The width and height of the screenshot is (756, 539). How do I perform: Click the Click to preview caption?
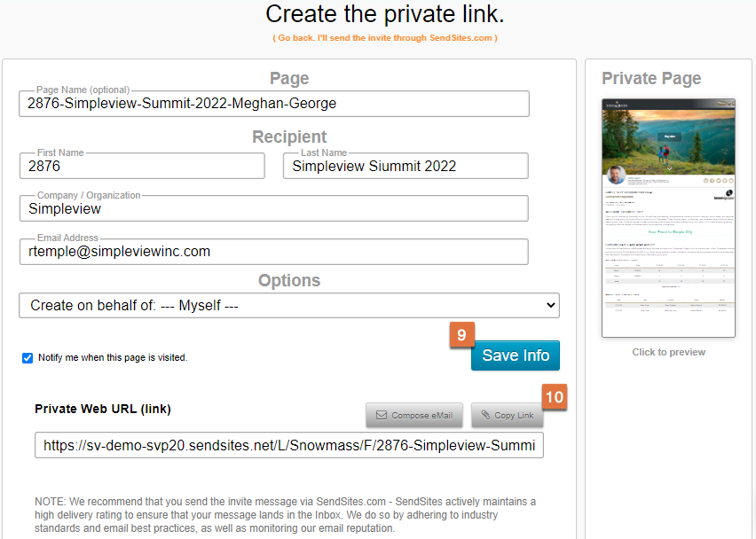(669, 352)
